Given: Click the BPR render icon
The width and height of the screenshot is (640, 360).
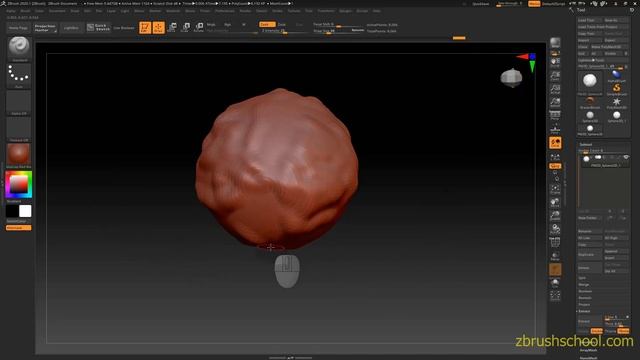Looking at the screenshot, I should [x=555, y=43].
